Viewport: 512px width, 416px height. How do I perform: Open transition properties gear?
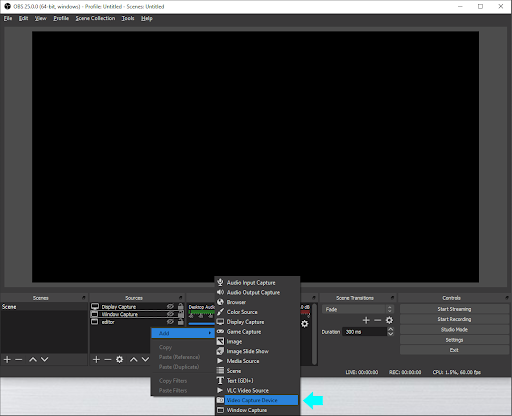pyautogui.click(x=389, y=320)
